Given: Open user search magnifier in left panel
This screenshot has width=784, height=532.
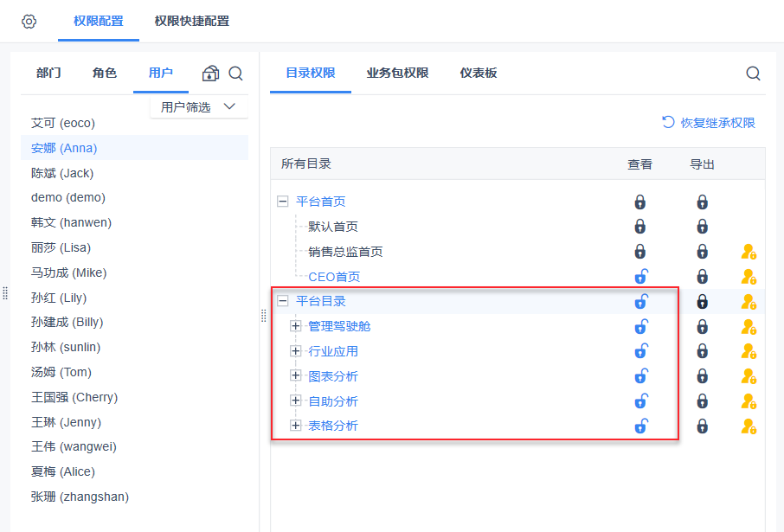Looking at the screenshot, I should click(x=235, y=74).
